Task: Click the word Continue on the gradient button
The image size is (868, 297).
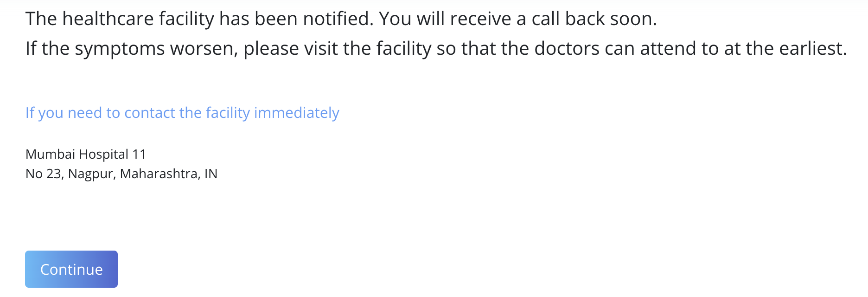Action: (71, 270)
